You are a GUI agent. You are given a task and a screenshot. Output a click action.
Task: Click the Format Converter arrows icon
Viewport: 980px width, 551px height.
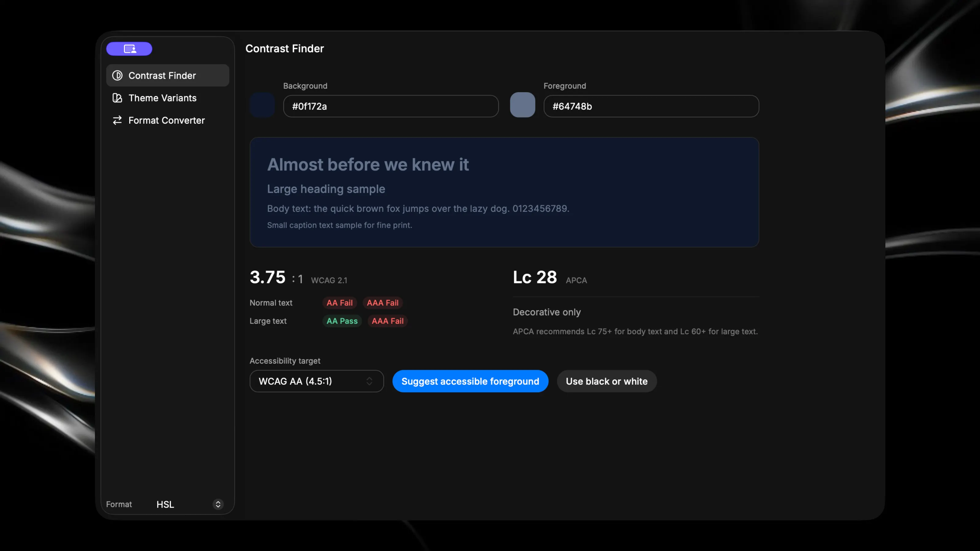[117, 120]
